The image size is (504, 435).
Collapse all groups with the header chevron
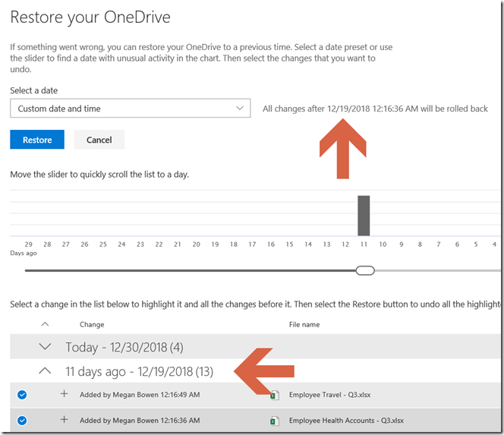(46, 324)
